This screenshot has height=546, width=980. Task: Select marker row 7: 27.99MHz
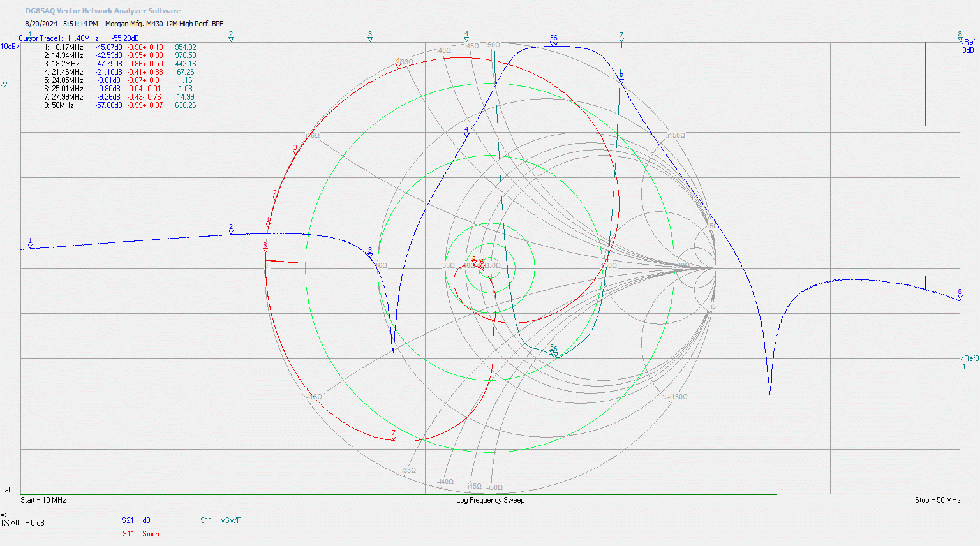coord(120,97)
